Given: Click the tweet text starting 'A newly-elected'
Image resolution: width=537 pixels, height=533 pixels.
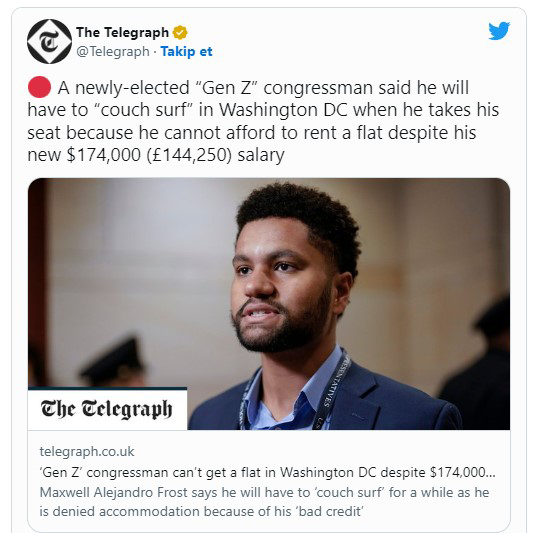Looking at the screenshot, I should pyautogui.click(x=263, y=121).
